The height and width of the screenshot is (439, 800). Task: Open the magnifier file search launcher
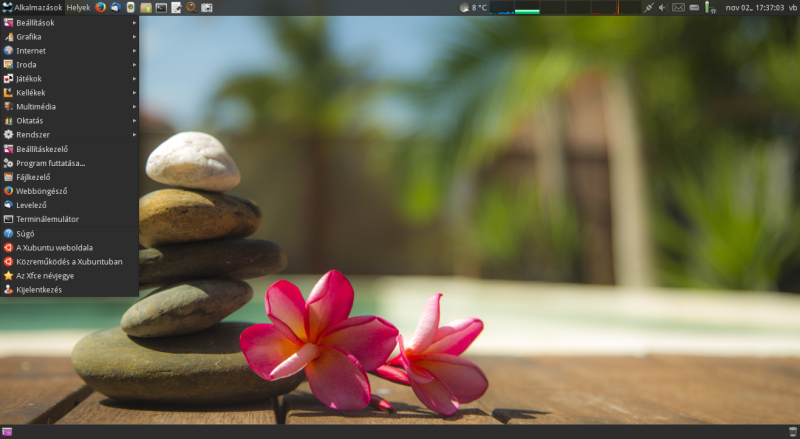191,7
